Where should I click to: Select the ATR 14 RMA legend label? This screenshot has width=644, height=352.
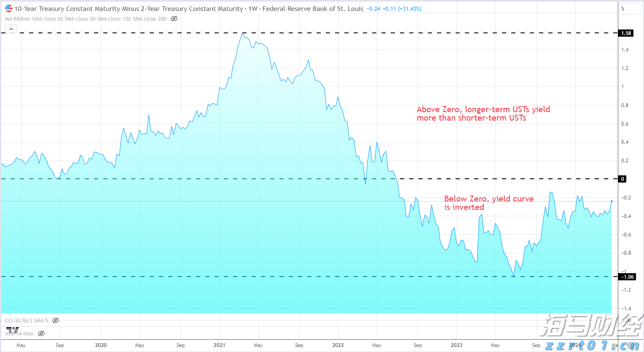pos(19,333)
